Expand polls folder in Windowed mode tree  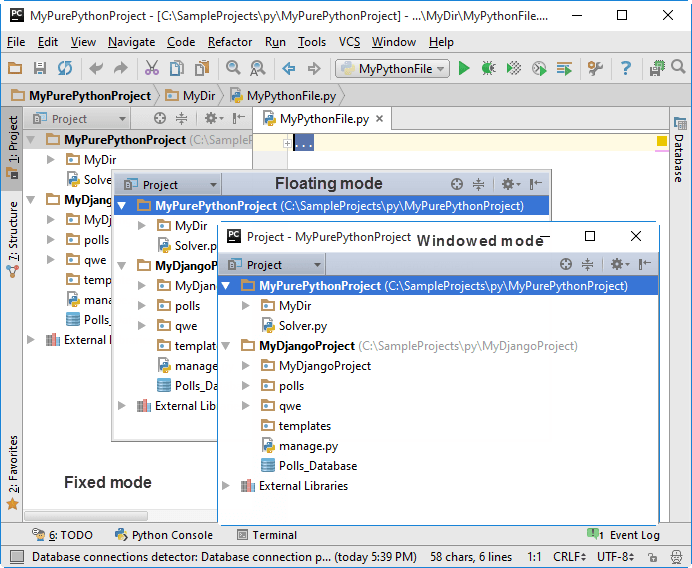coord(245,386)
